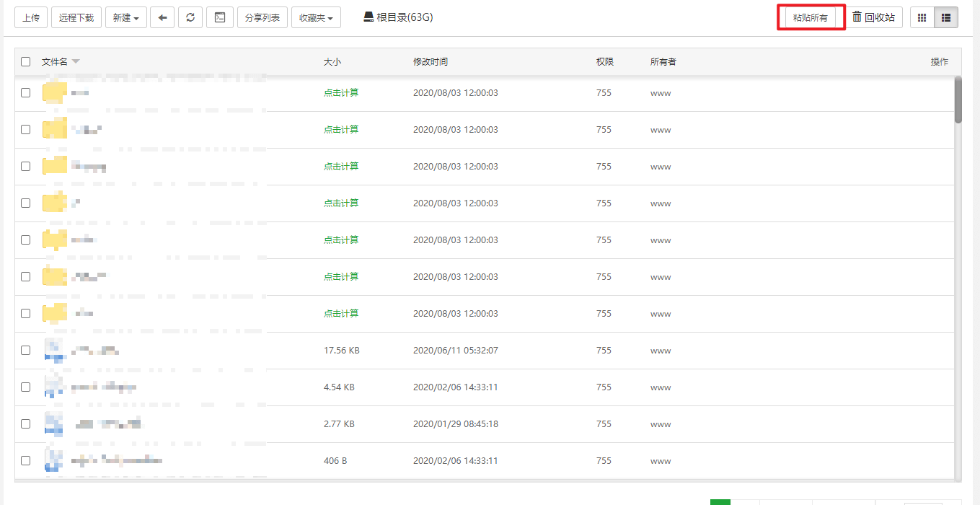The width and height of the screenshot is (980, 505).
Task: Click the 2.77 KB size value
Action: pyautogui.click(x=339, y=424)
